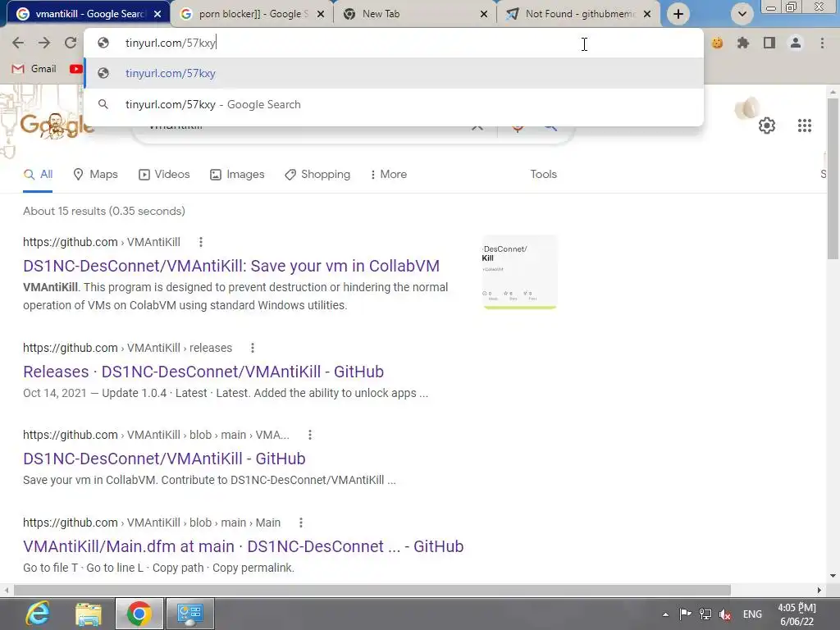Click the Google doodle logo
Image resolution: width=840 pixels, height=630 pixels.
tap(57, 126)
